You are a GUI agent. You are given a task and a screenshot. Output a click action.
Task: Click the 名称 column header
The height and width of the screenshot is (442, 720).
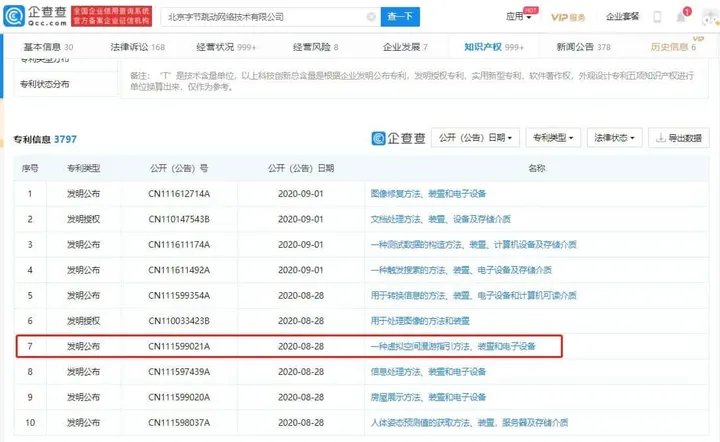click(537, 168)
